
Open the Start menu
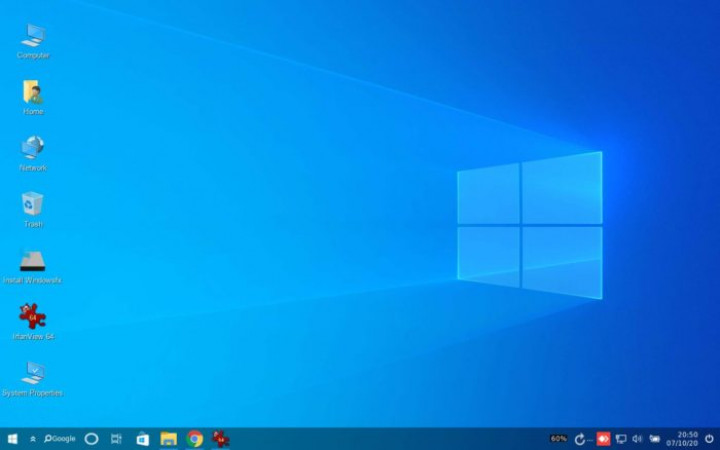[12, 439]
